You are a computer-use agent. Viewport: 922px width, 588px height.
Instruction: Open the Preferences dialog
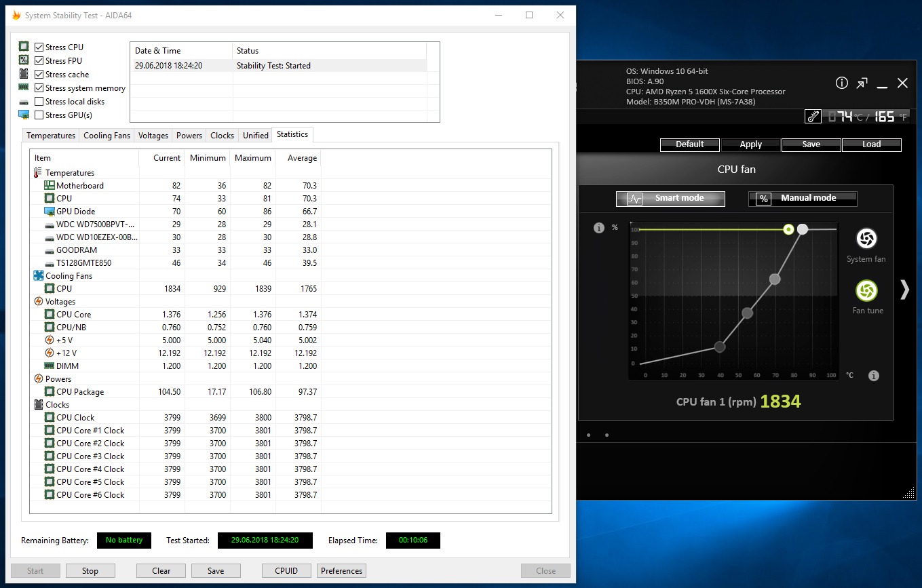pyautogui.click(x=341, y=571)
